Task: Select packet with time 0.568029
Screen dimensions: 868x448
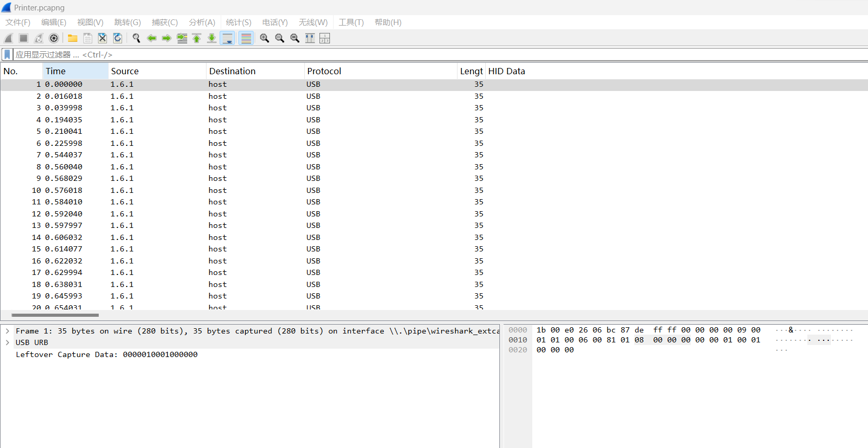Action: 434,178
